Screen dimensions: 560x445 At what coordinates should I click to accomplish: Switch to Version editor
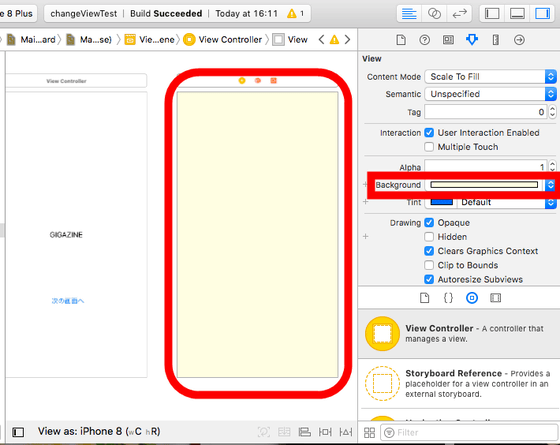[459, 14]
